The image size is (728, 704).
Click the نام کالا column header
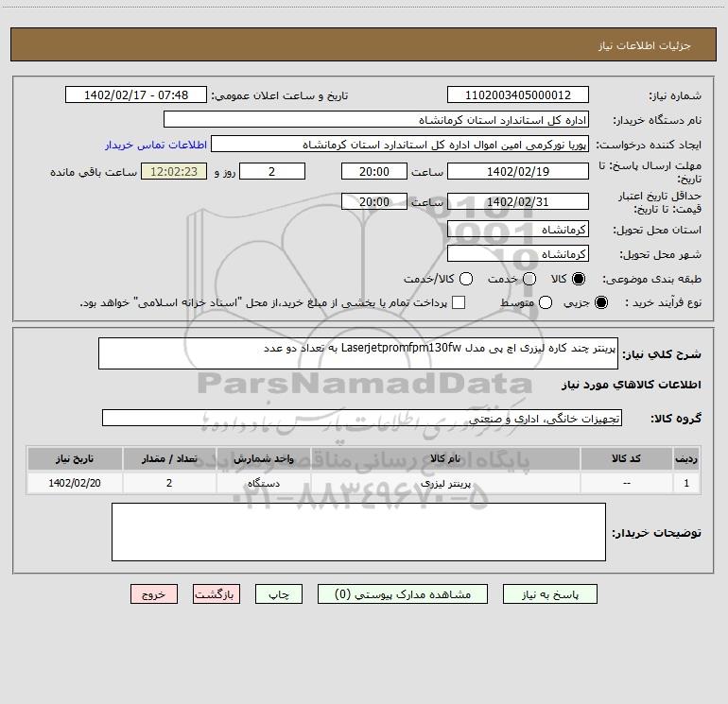445,459
